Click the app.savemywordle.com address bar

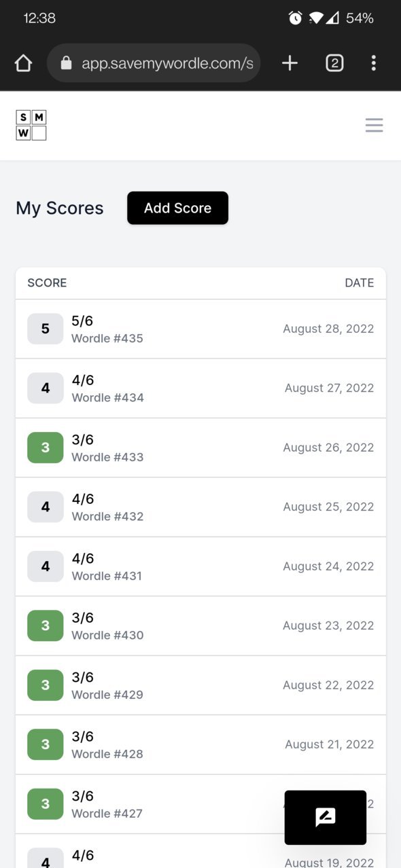point(154,63)
